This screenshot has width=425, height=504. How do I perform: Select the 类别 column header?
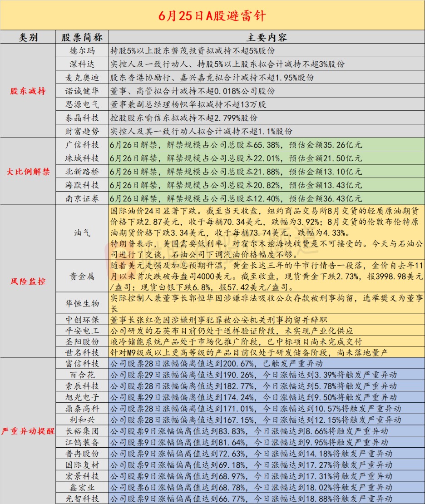[x=28, y=37]
